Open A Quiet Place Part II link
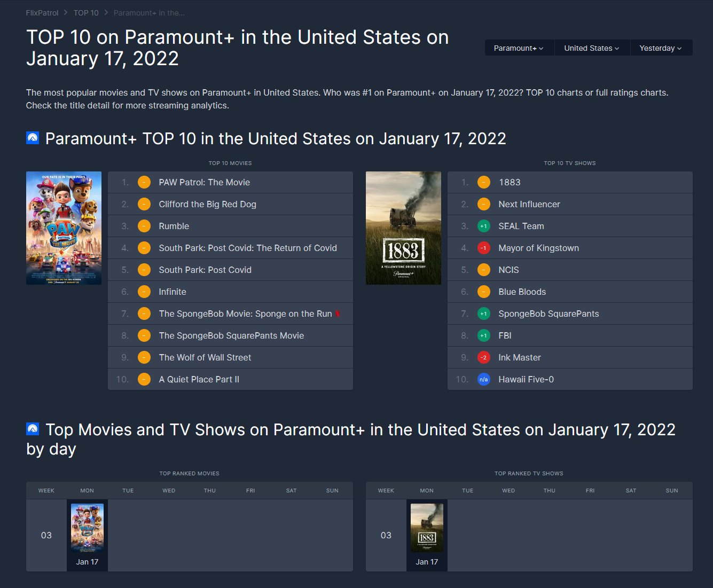 [199, 379]
